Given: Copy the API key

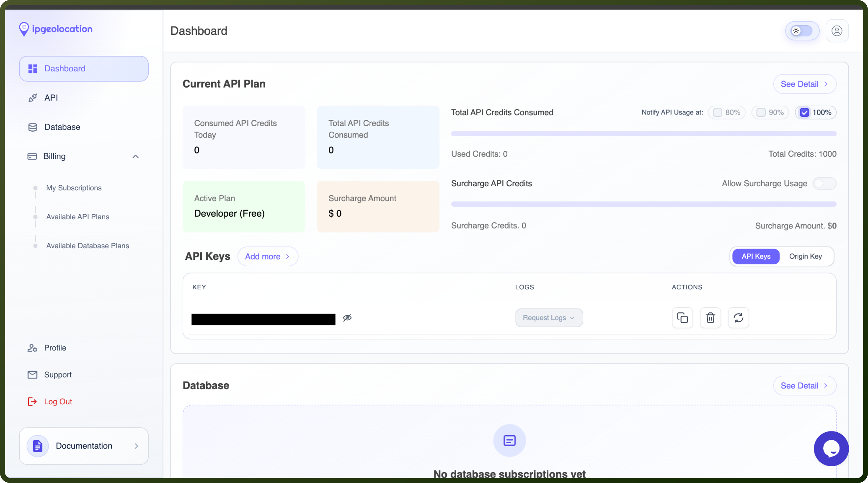Looking at the screenshot, I should coord(682,318).
